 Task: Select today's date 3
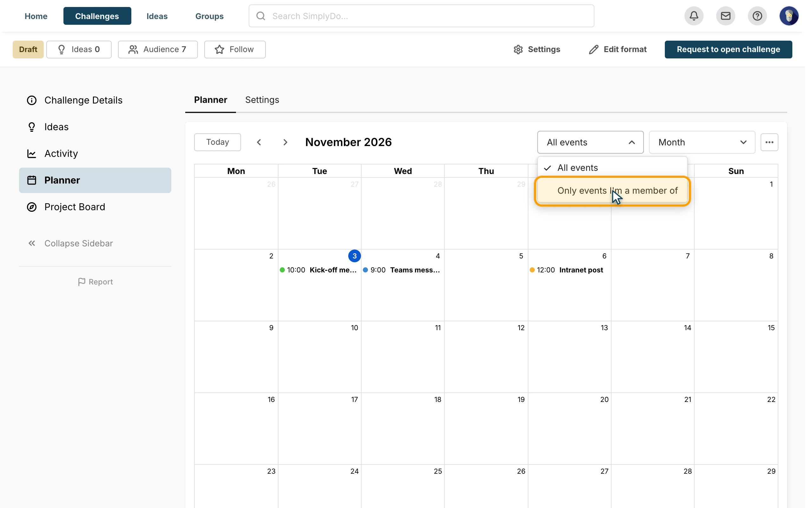point(354,256)
